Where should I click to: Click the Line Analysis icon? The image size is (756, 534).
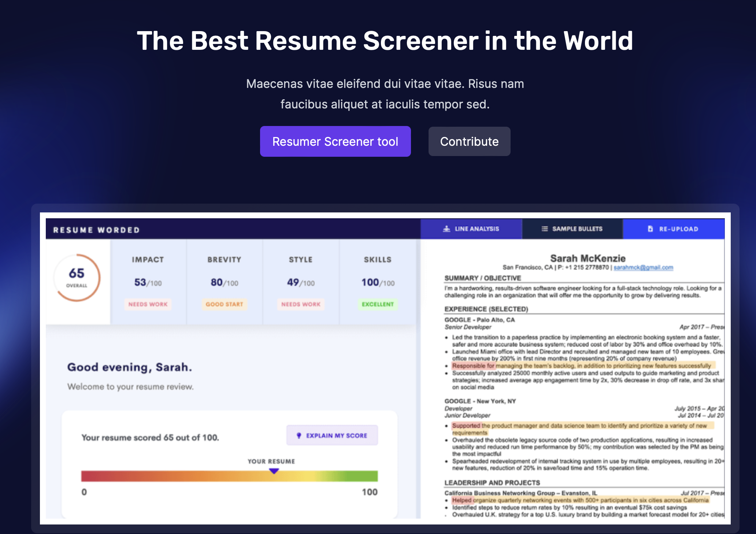point(446,229)
